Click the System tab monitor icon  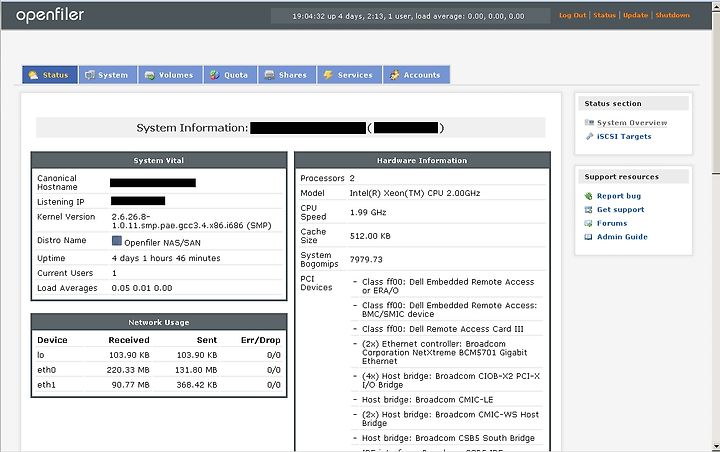click(90, 75)
